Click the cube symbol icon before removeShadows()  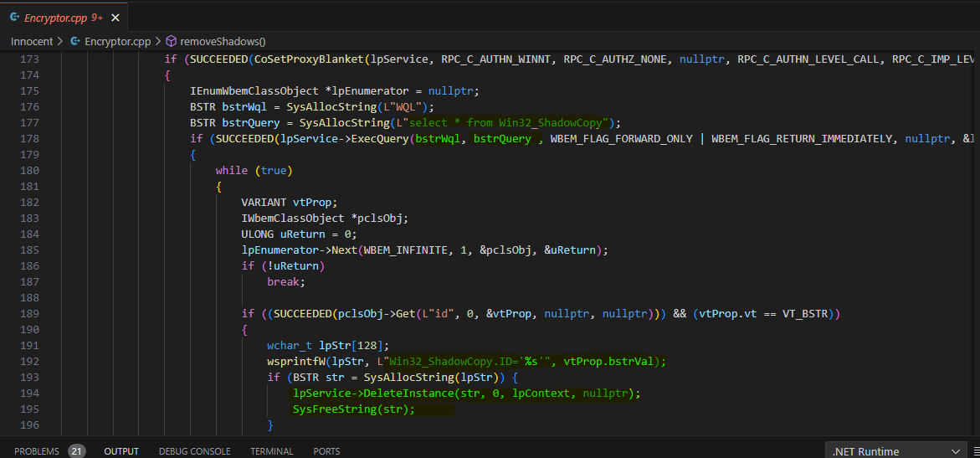coord(172,41)
